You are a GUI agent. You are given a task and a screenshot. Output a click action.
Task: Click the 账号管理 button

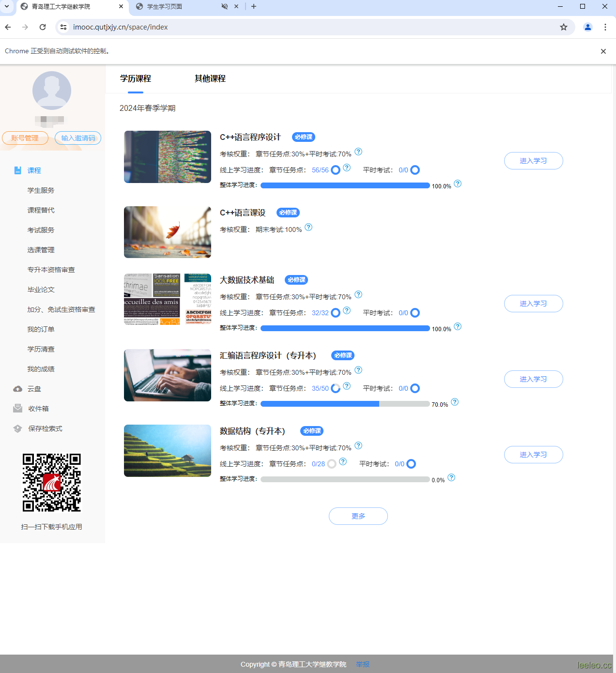pos(25,138)
